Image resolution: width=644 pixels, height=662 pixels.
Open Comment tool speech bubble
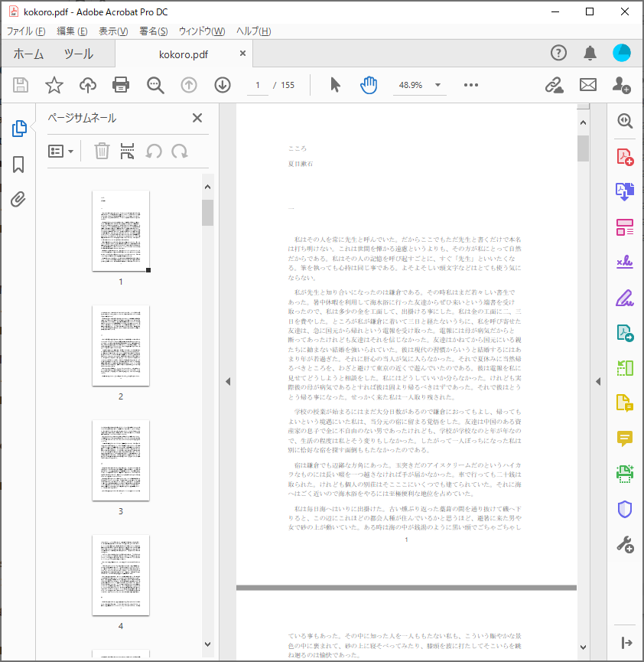tap(625, 439)
